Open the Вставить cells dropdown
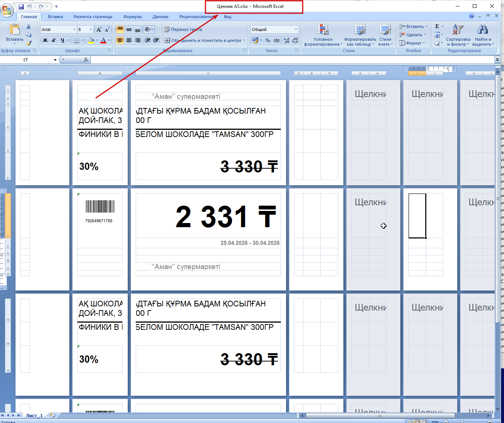 (x=414, y=26)
